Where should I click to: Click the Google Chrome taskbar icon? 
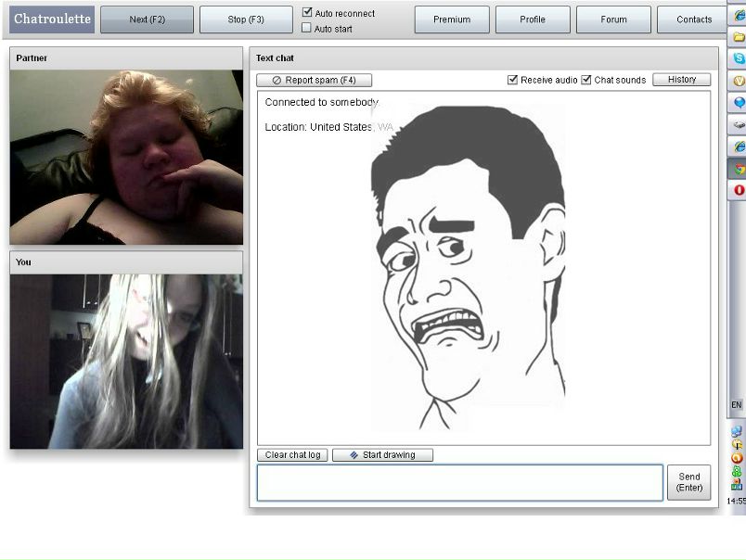click(739, 169)
